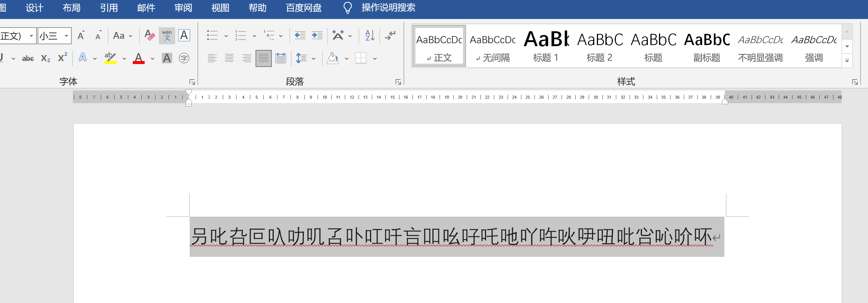Shrink font size with smaller A icon
The width and height of the screenshot is (868, 303).
[x=98, y=36]
